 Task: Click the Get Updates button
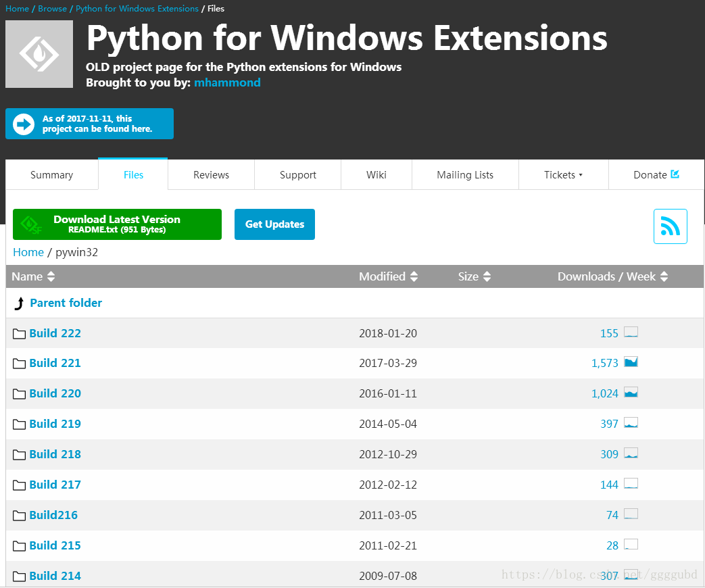(274, 224)
